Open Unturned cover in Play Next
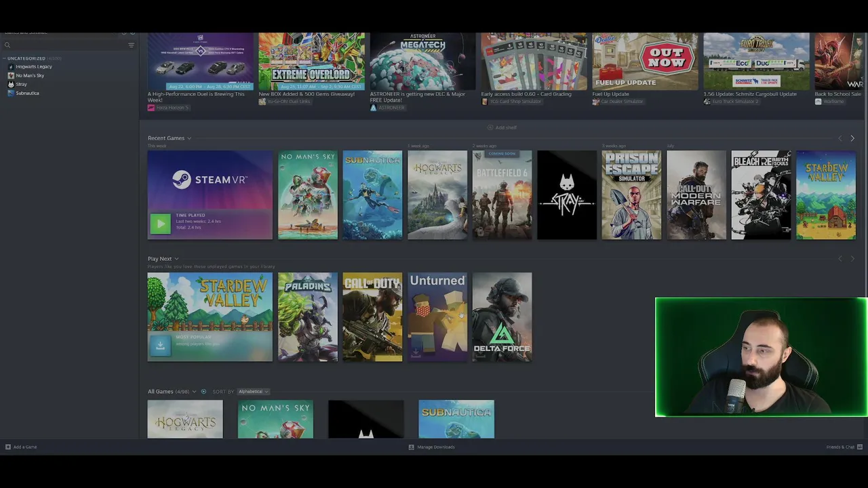The image size is (868, 488). 437,317
